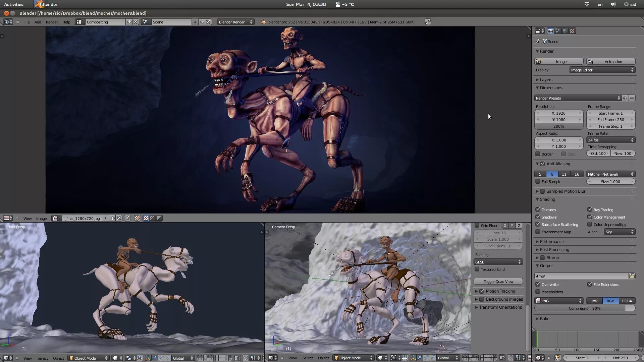Toggle the Ray Tracing checkbox
This screenshot has width=644, height=362.
(x=590, y=209)
